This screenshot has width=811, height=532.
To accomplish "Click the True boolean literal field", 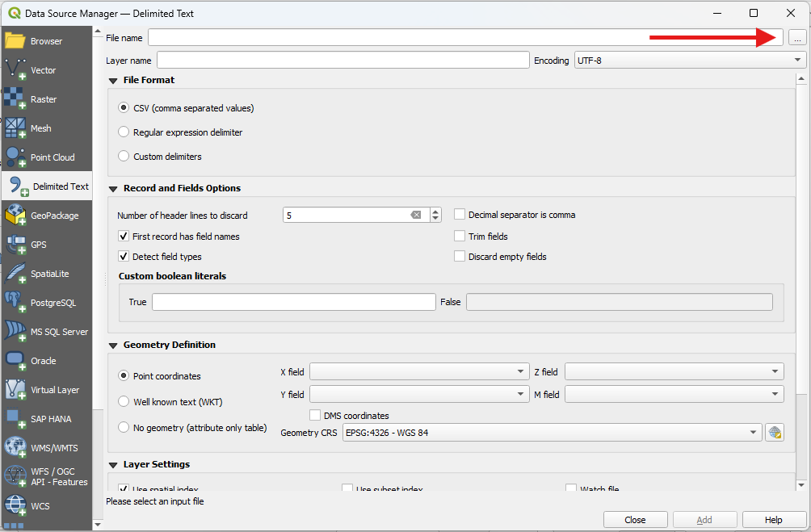I will [294, 302].
